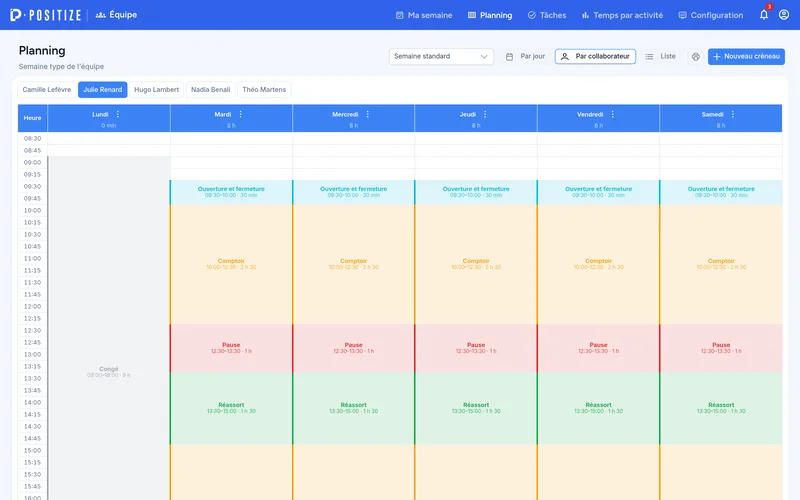This screenshot has height=500, width=800.
Task: Open Samedi column options menu
Action: [x=733, y=114]
